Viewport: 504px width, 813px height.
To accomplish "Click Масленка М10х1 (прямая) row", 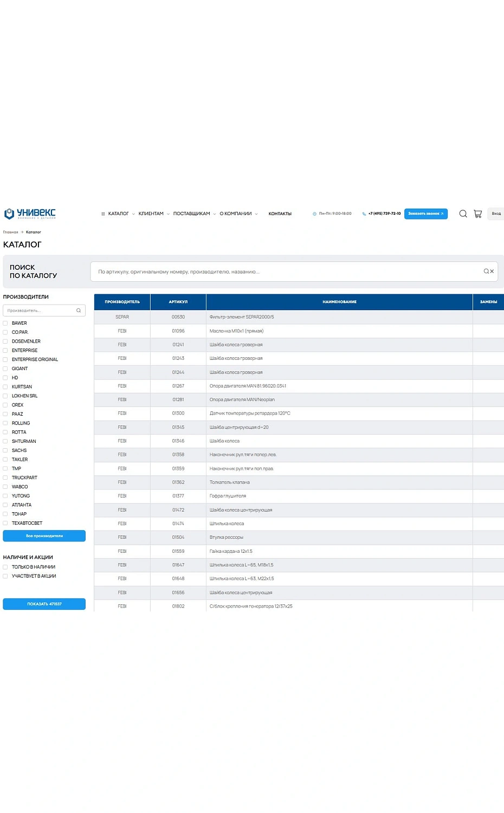I will tap(236, 331).
